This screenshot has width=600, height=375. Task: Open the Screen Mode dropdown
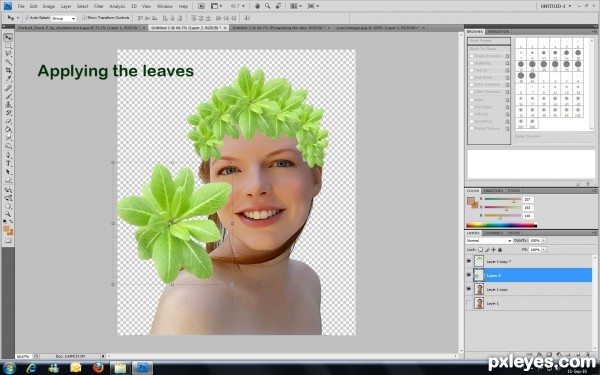[x=313, y=6]
